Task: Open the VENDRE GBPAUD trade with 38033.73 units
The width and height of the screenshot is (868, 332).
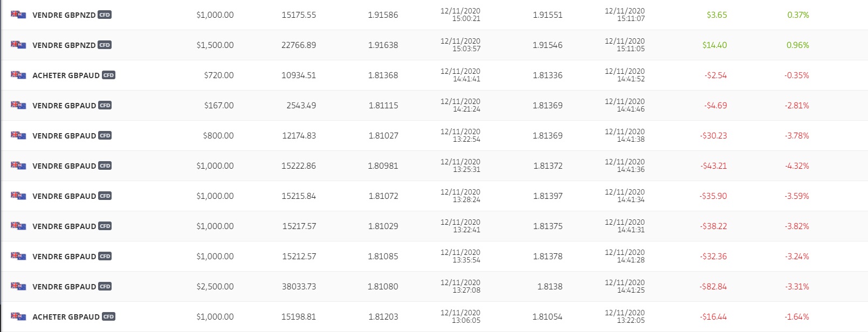Action: [x=64, y=287]
